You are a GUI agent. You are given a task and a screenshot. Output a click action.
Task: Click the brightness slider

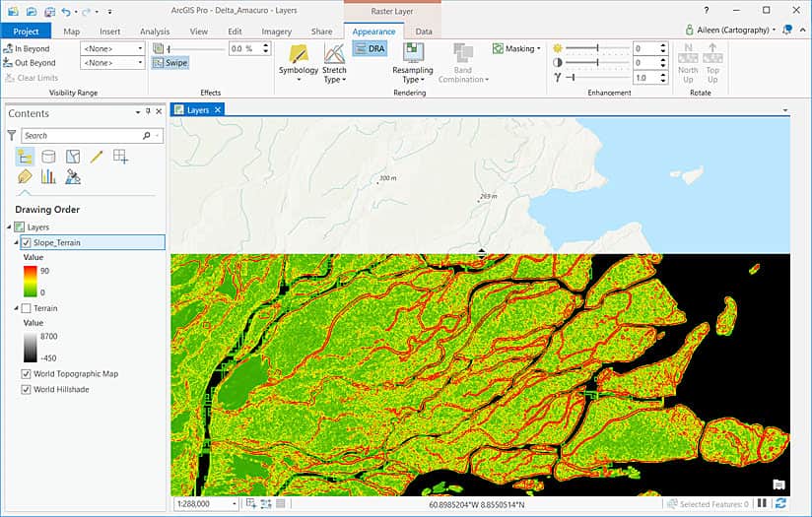(x=597, y=48)
